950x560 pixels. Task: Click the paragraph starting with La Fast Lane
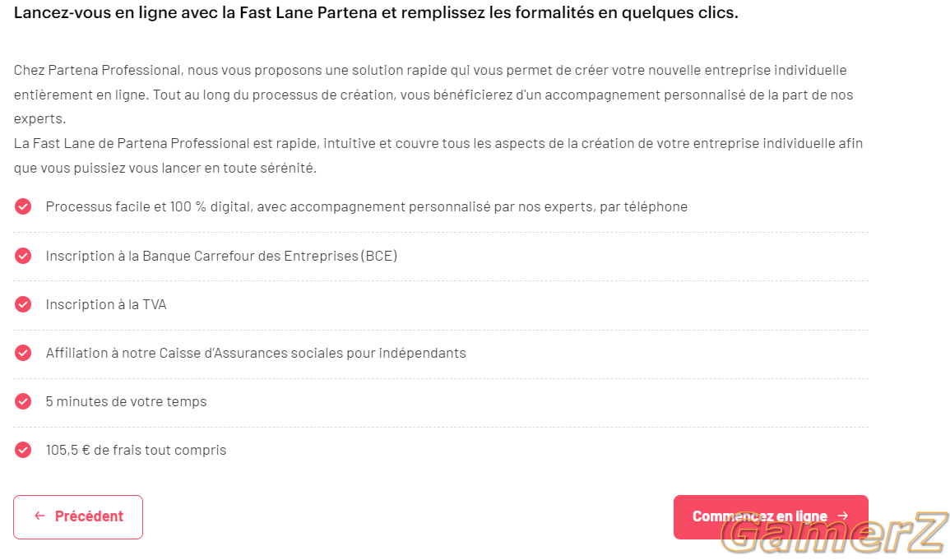[438, 155]
